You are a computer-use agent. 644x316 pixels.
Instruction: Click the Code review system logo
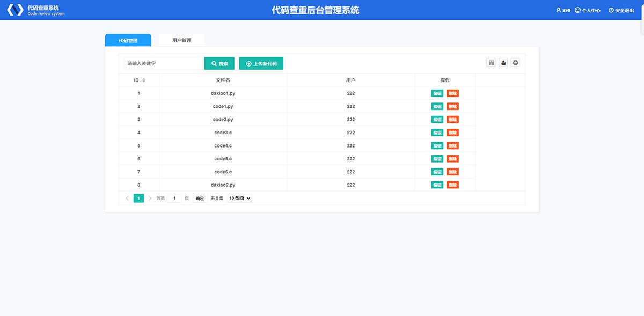pyautogui.click(x=14, y=10)
